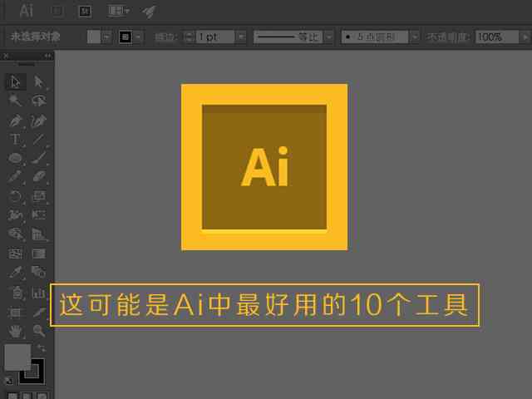Screen dimensions: 532x399
Task: Select the Curvature tool
Action: [x=39, y=121]
